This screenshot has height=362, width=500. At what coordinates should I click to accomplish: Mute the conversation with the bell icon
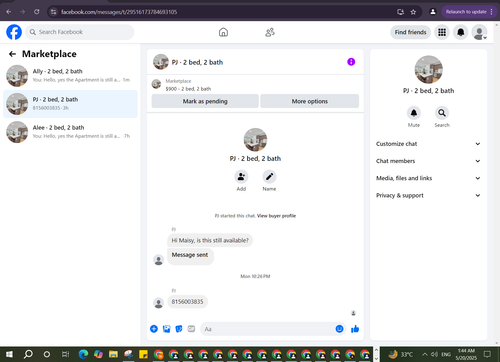pyautogui.click(x=414, y=113)
